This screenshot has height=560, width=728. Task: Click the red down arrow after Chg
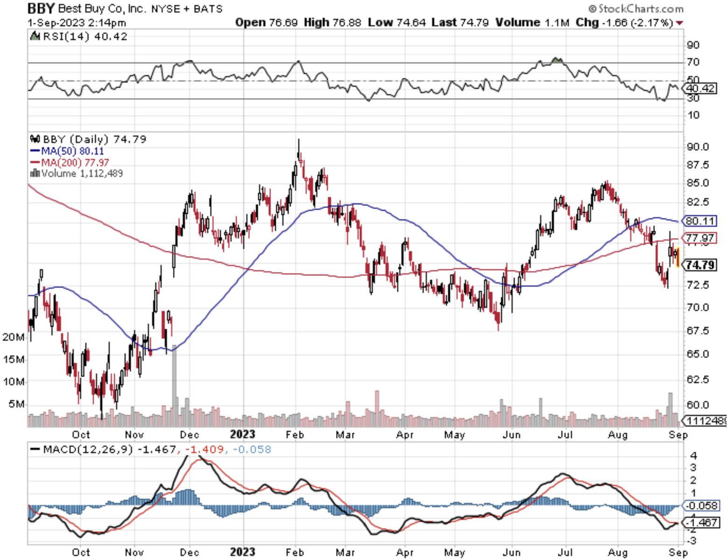pos(679,23)
